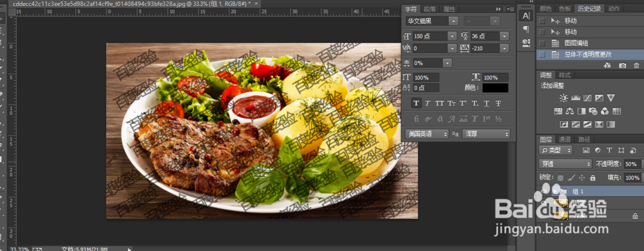
Task: Open the blend mode dropdown 穿透
Action: [565, 164]
